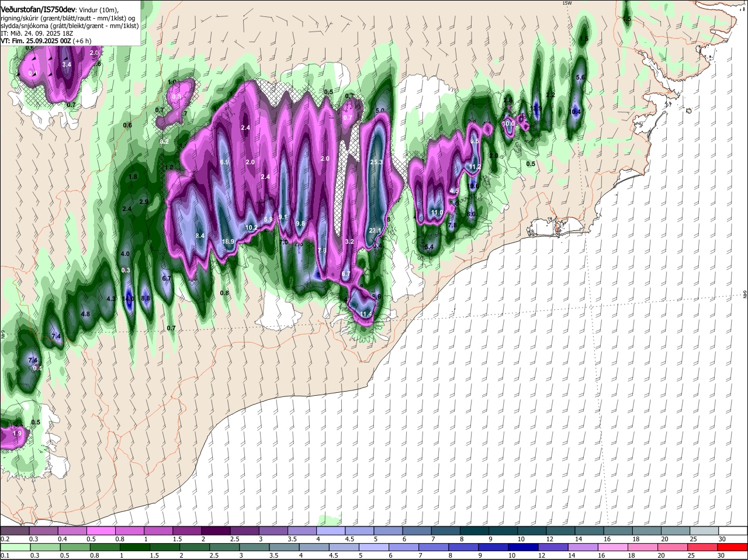Click the 9.8 value label
This screenshot has width=748, height=560.
(301, 223)
